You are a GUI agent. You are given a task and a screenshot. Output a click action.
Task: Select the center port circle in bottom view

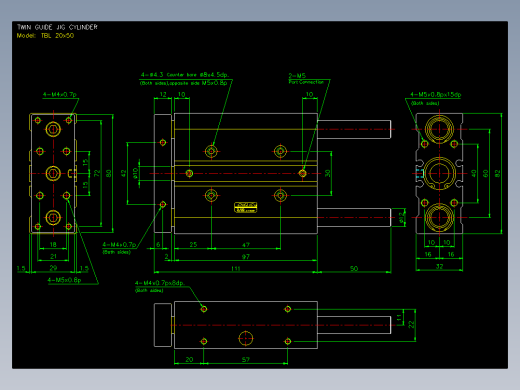[x=246, y=338]
